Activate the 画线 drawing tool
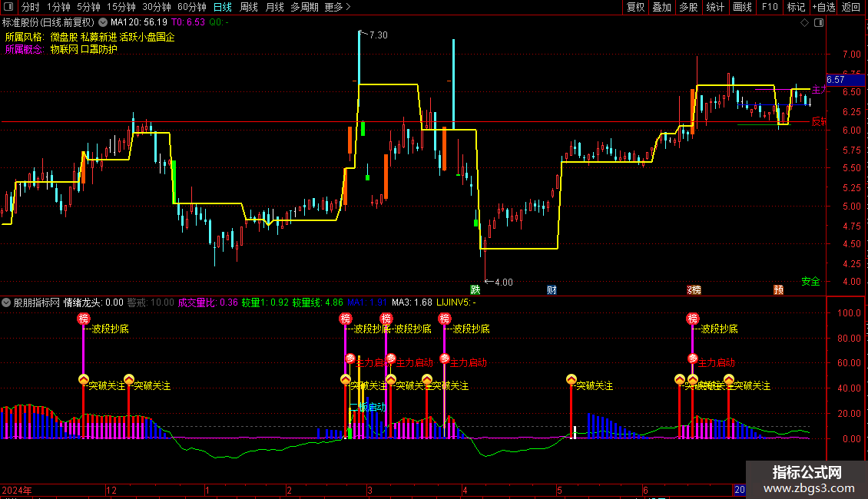 [742, 7]
